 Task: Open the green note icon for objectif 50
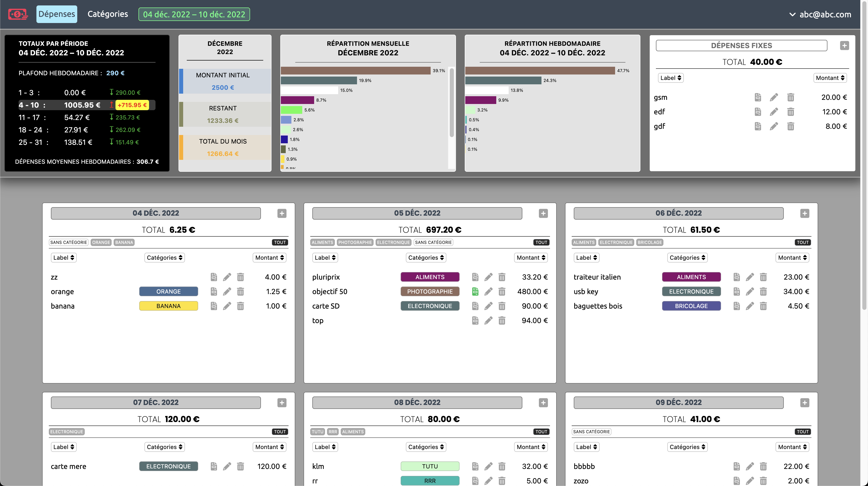(475, 291)
